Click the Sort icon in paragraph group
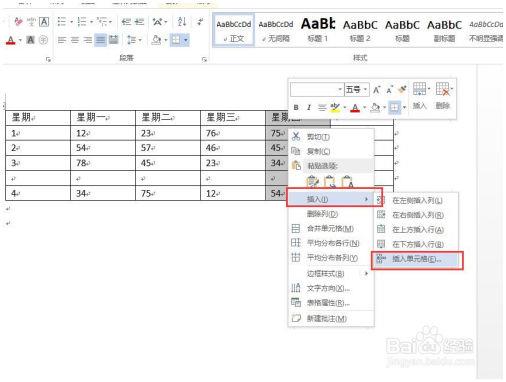The width and height of the screenshot is (506, 382). pos(182,22)
